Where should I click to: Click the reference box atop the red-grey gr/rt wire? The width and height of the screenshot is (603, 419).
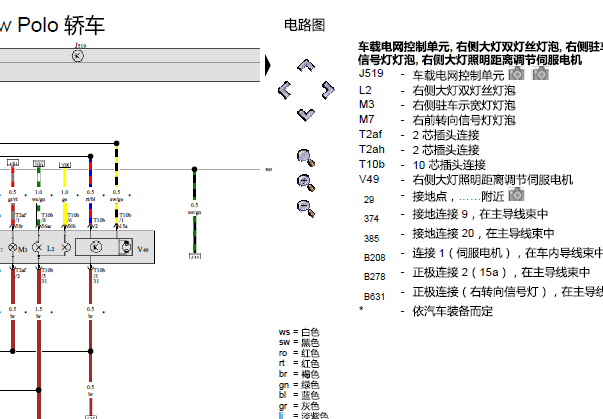[x=13, y=163]
